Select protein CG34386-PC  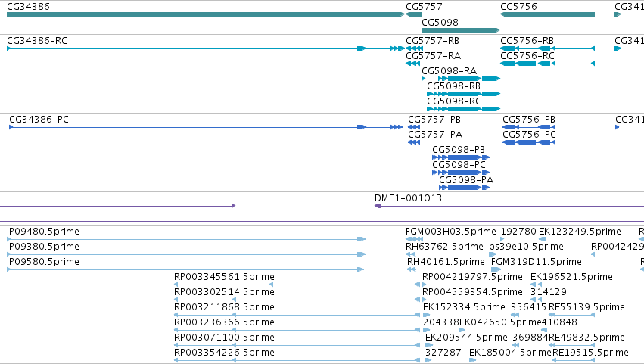point(39,120)
